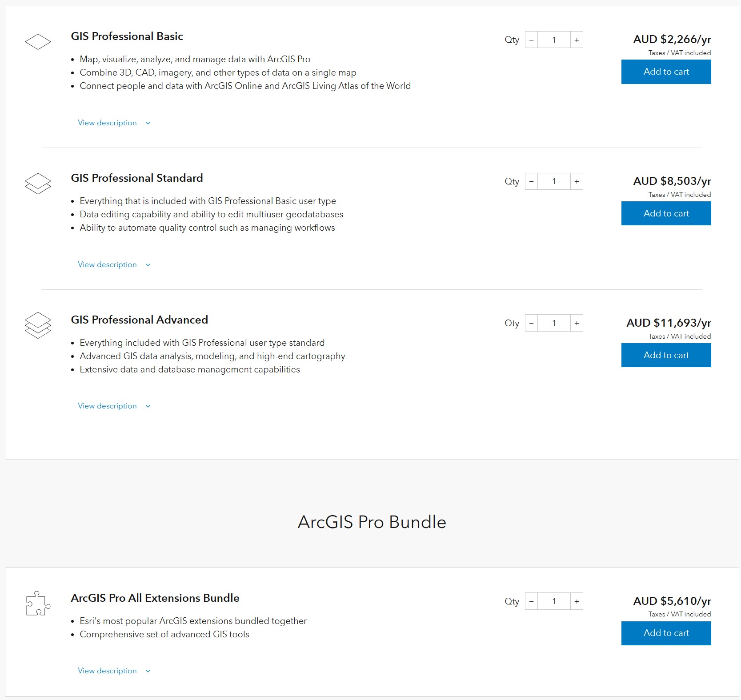The height and width of the screenshot is (700, 741).
Task: Expand View description under GIS Professional Advanced
Action: pos(114,406)
